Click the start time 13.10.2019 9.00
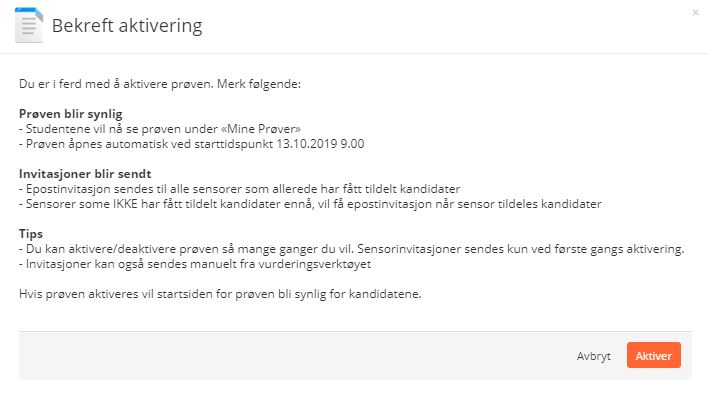Viewport: 708px width, 393px height. pyautogui.click(x=320, y=144)
